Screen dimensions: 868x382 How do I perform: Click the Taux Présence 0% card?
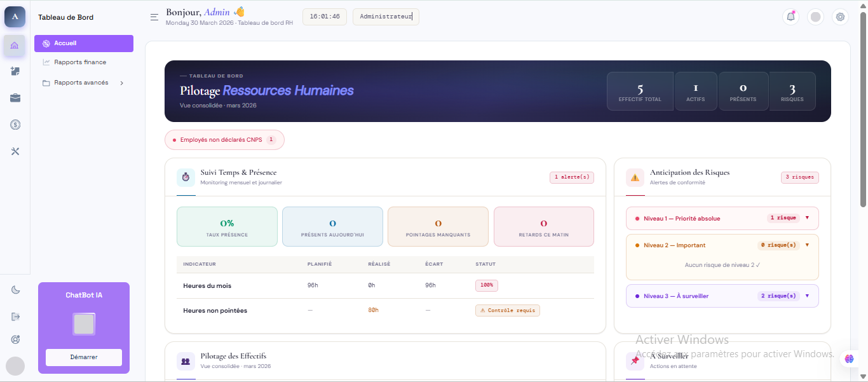coord(227,226)
